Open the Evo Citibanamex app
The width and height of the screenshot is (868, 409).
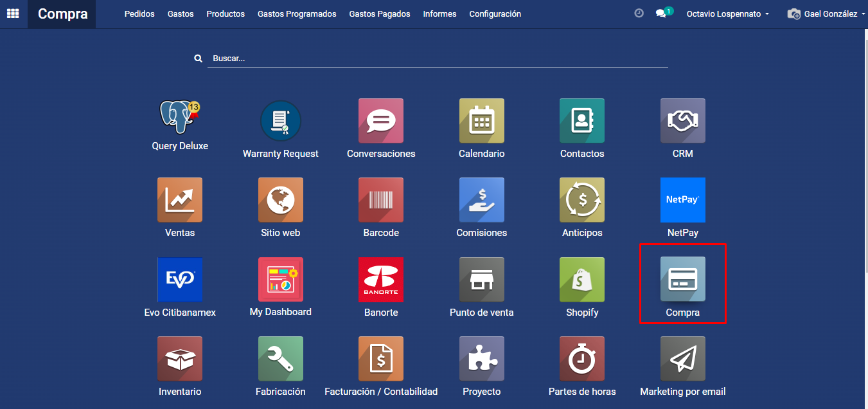(180, 280)
